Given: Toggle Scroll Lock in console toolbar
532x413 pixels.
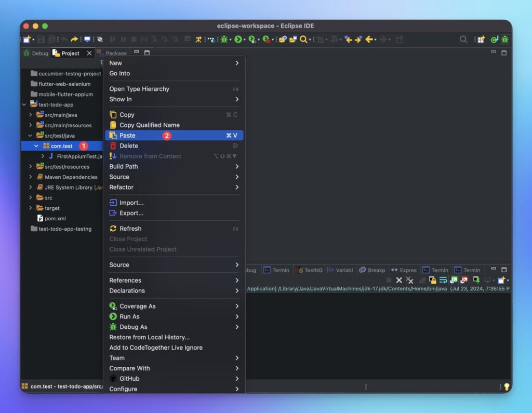Looking at the screenshot, I should tap(432, 280).
